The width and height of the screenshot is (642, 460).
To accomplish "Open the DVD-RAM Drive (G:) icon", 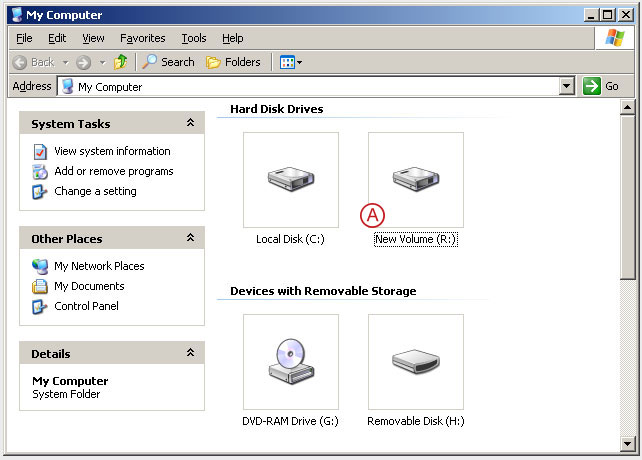I will point(290,362).
